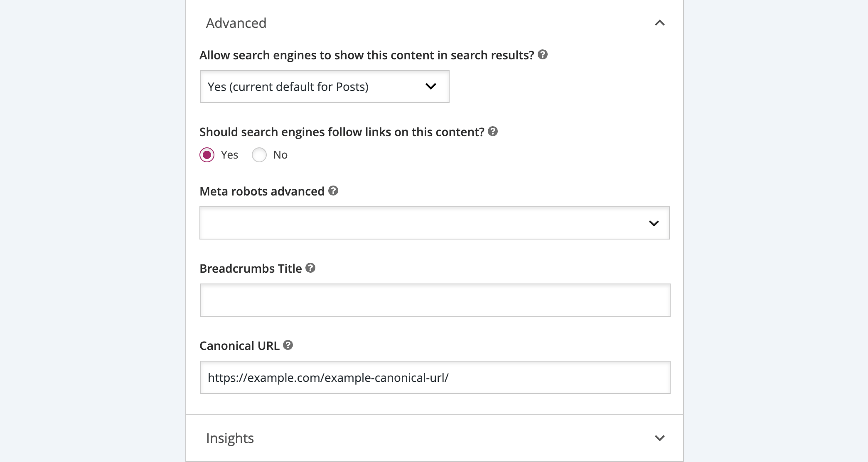Show help for Canonical URL

point(288,345)
